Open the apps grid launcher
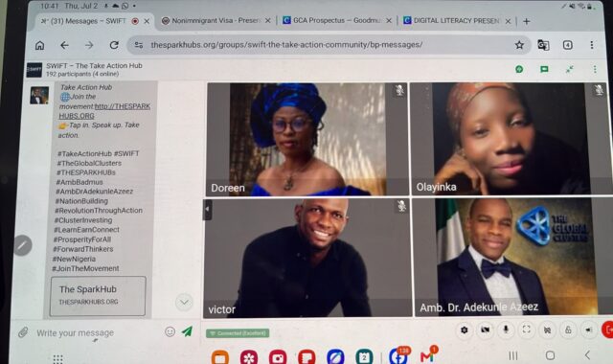The height and width of the screenshot is (364, 613). [57, 358]
